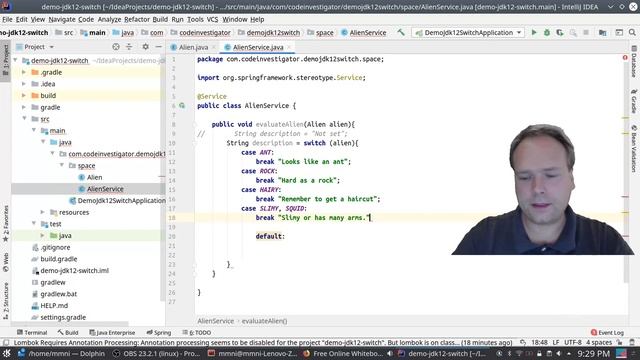Expand the resources folder
This screenshot has width=640, height=360.
43,212
